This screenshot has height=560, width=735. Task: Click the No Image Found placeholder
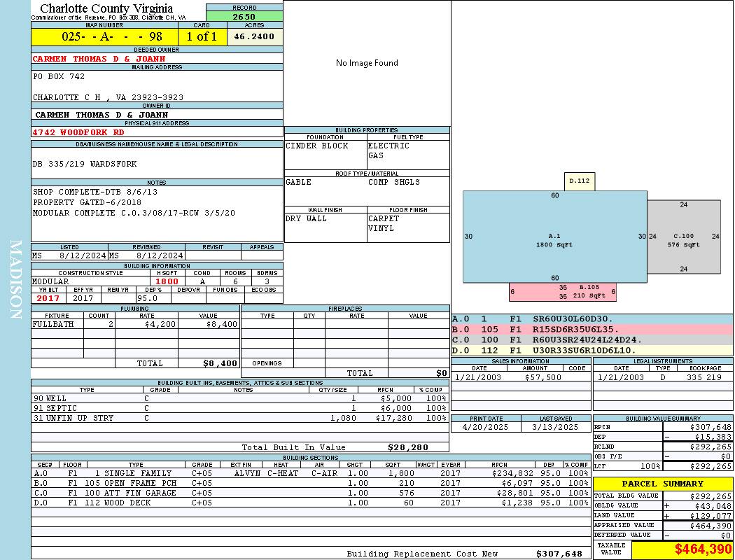pos(367,63)
